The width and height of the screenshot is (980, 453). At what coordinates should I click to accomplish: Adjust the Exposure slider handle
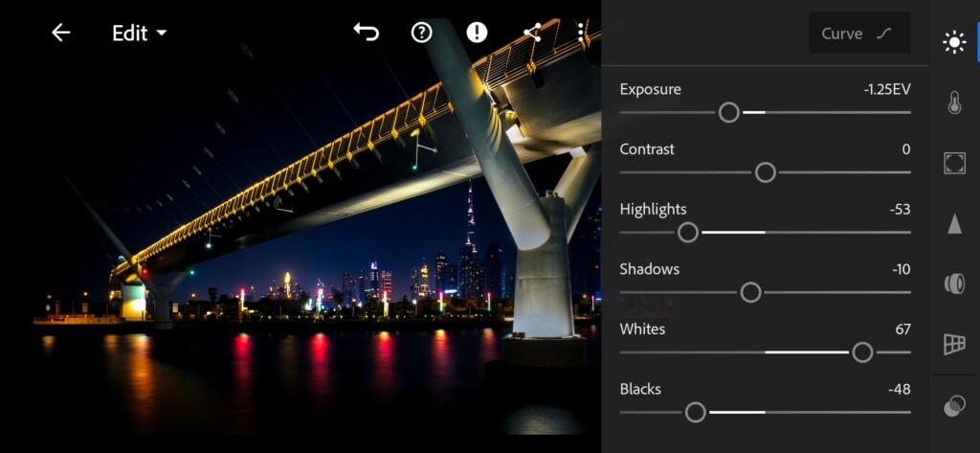pos(728,113)
